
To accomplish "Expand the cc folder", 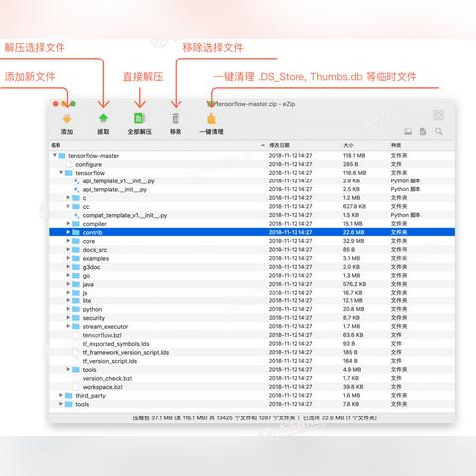I will point(68,206).
